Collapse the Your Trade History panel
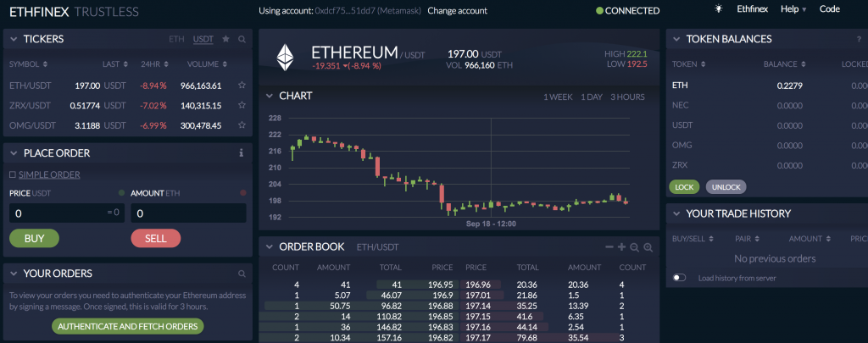Screen dimensions: 868x343 click(x=676, y=213)
